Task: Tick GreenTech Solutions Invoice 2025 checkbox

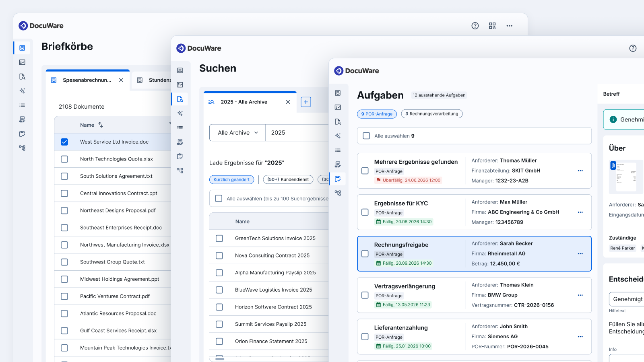Action: click(x=219, y=239)
